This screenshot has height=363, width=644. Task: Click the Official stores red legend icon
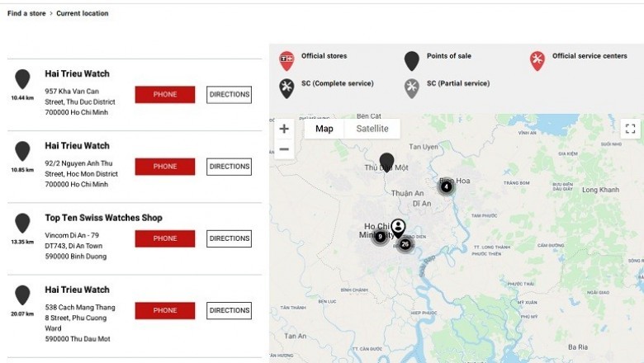click(286, 61)
